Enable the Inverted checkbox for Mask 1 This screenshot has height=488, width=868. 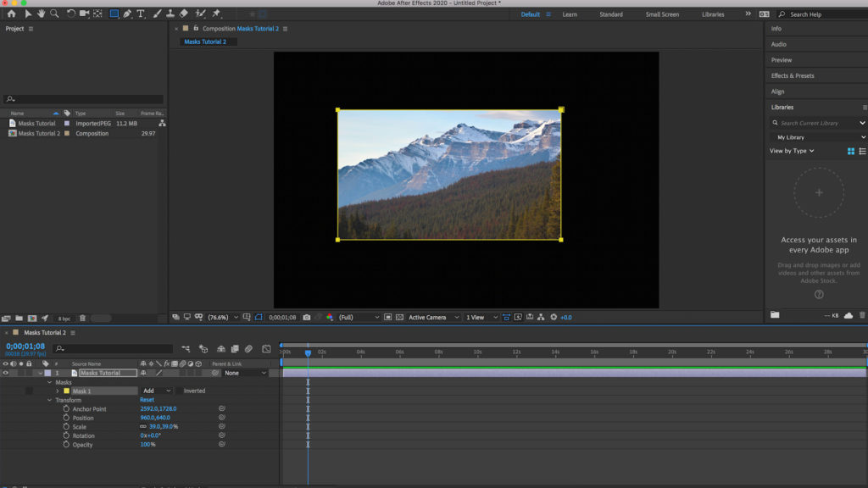tap(179, 391)
